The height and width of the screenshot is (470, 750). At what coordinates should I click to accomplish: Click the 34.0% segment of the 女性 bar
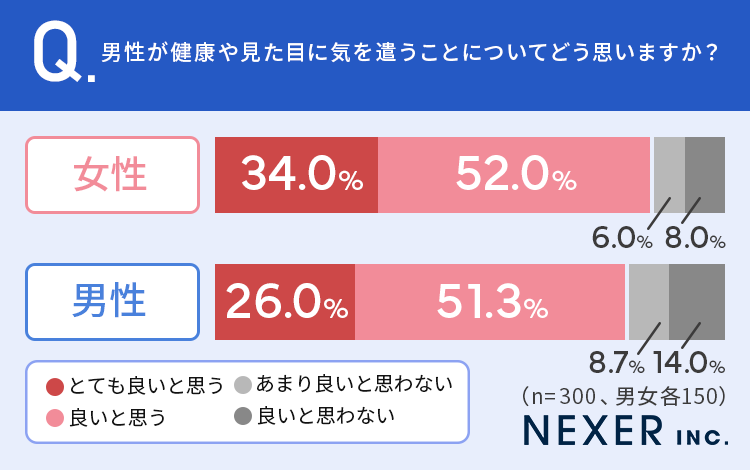[x=297, y=175]
